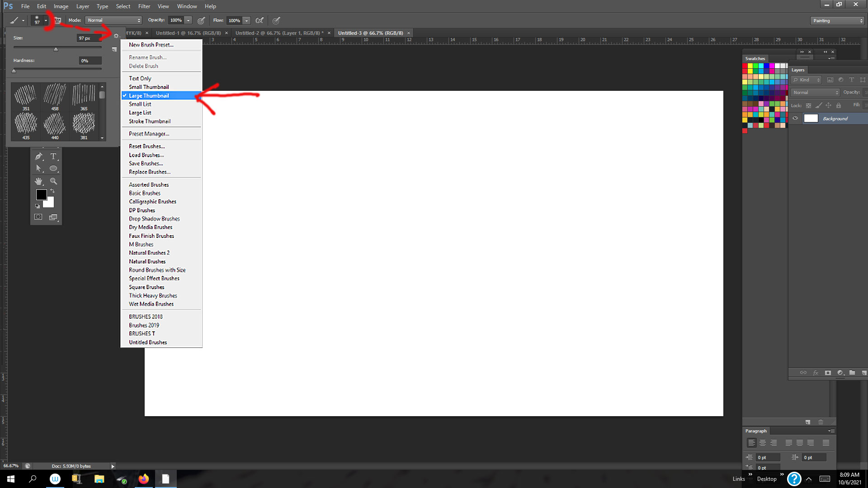Select the Path Selection tool

point(38,168)
